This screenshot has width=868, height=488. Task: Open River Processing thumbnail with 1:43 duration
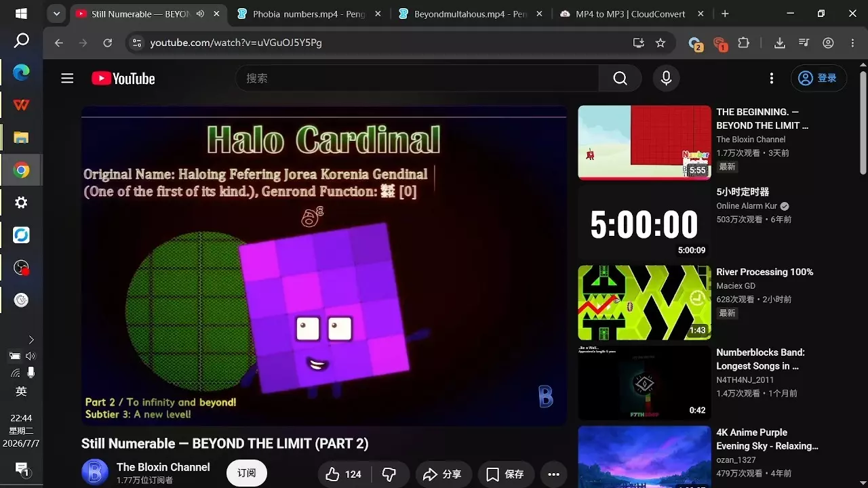[x=644, y=302]
